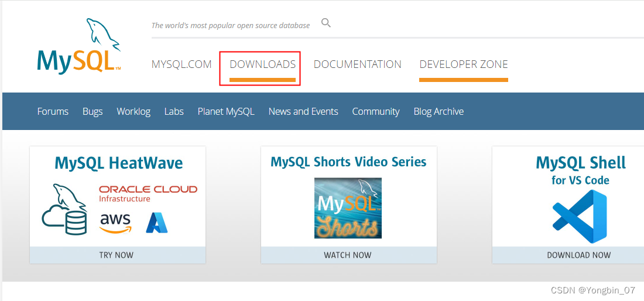Open the Labs menu item
The image size is (644, 301).
(x=174, y=111)
